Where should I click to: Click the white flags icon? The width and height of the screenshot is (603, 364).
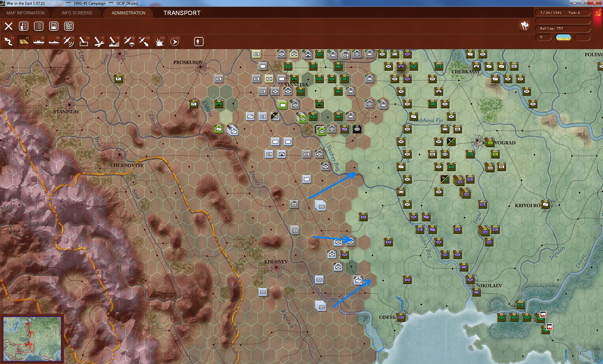(525, 26)
